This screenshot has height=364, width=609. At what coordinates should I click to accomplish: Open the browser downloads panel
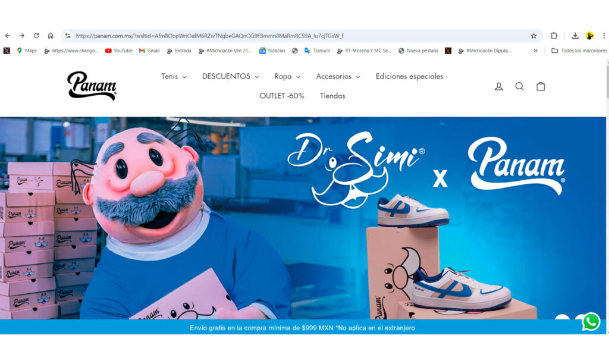pos(575,36)
